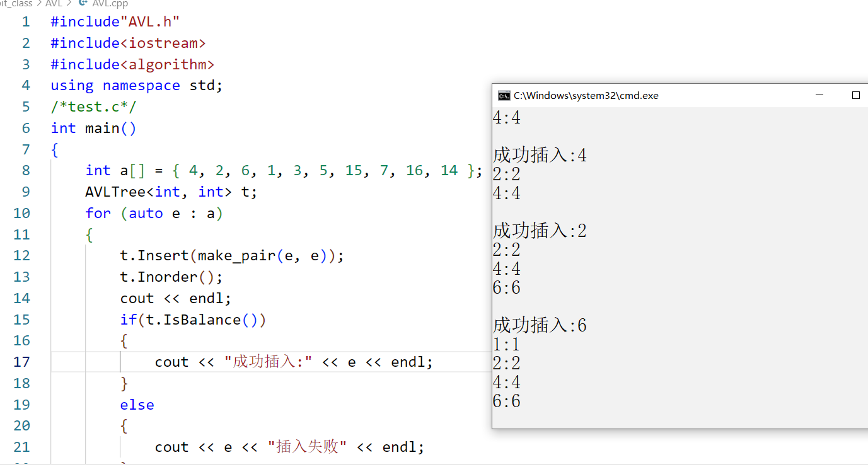
Task: Click the 'cout << endl;' line 14
Action: tap(176, 298)
